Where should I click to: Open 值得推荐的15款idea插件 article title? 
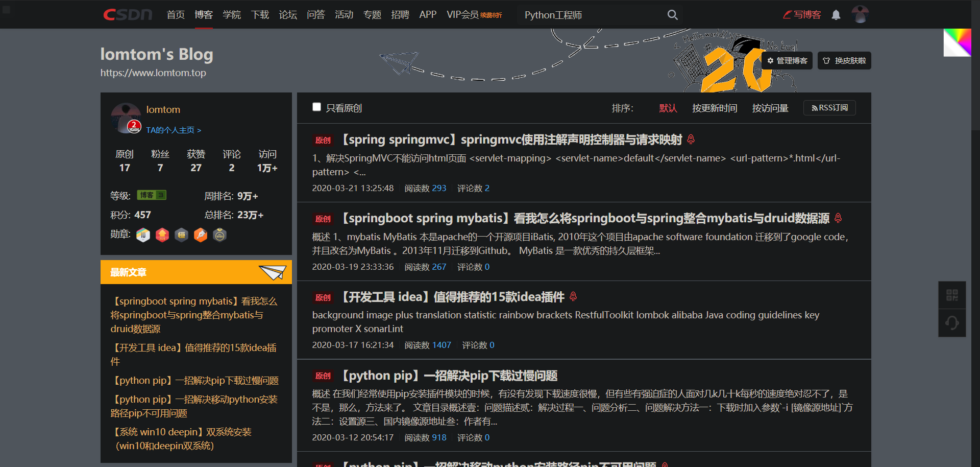coord(452,297)
